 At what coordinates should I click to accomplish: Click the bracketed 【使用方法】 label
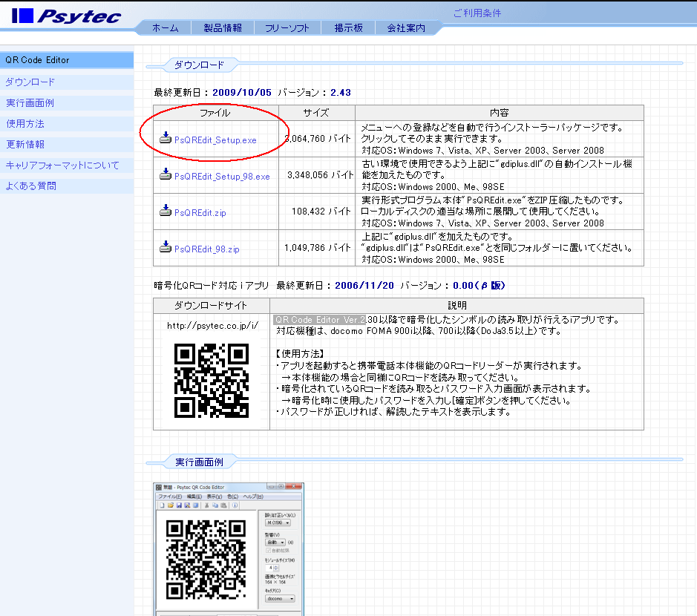pyautogui.click(x=300, y=354)
